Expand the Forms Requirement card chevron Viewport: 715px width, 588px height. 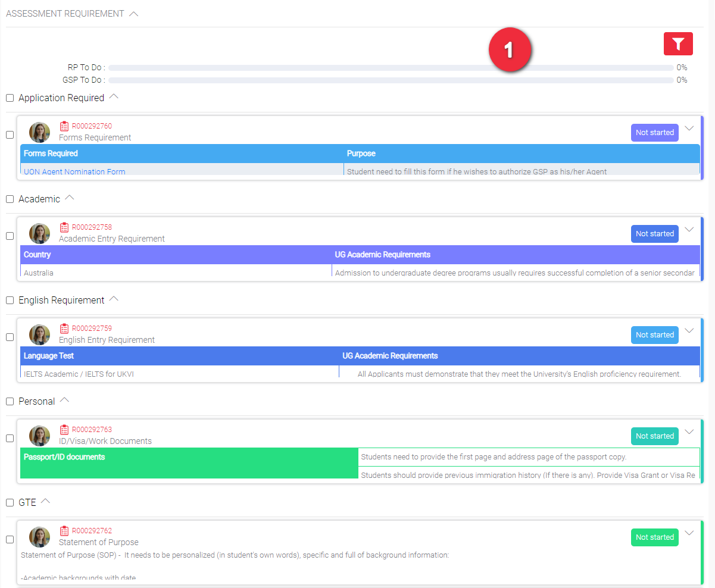click(689, 129)
